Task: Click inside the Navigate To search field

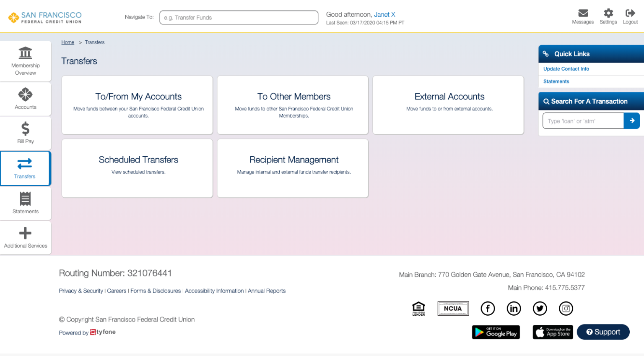Action: pyautogui.click(x=239, y=18)
